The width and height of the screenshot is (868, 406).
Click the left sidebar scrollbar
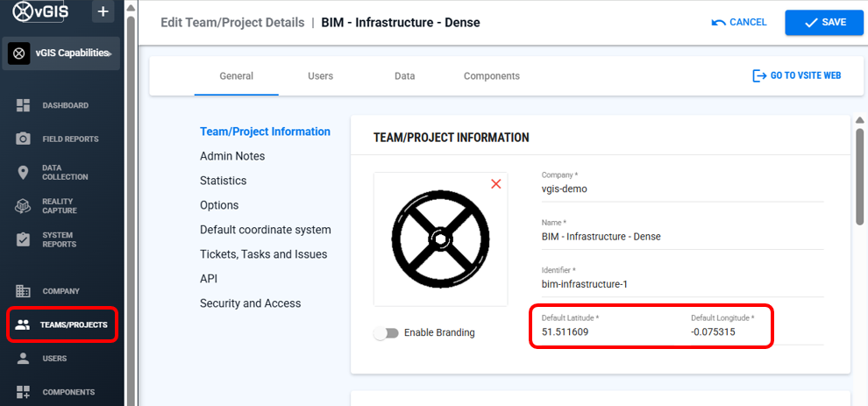point(131,210)
